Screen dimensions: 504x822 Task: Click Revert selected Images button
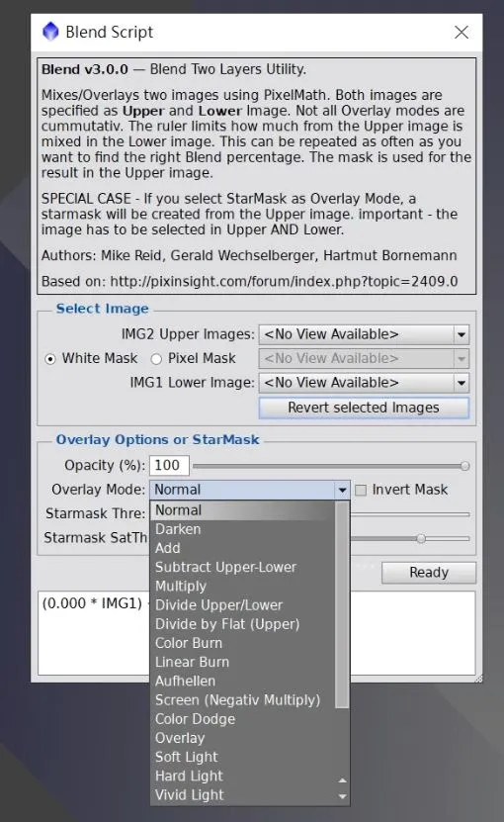[364, 408]
